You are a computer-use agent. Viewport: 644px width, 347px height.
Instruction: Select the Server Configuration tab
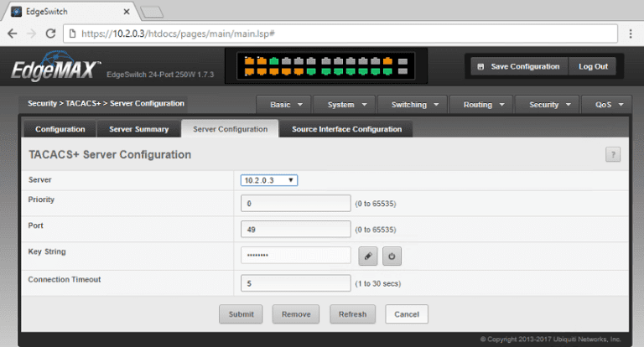(230, 129)
